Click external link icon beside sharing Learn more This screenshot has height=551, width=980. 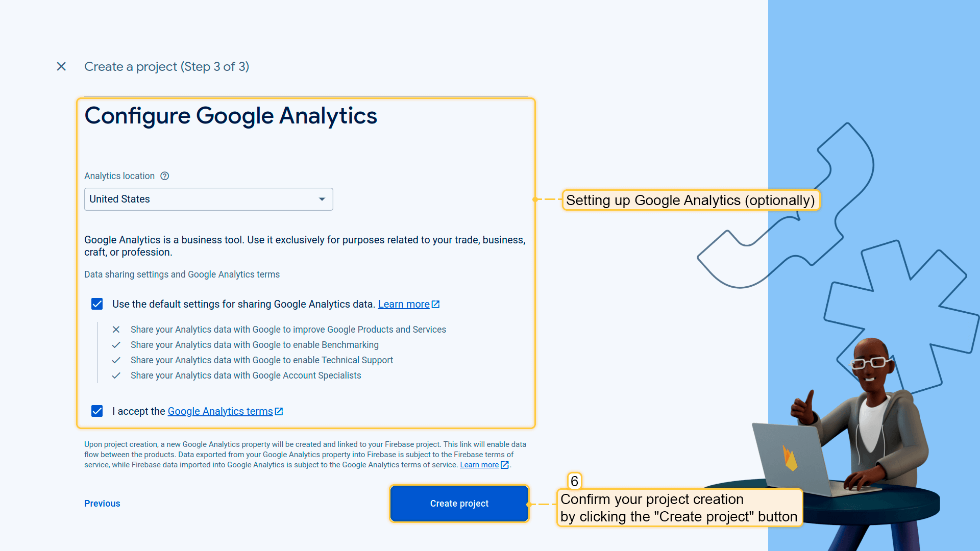tap(436, 304)
